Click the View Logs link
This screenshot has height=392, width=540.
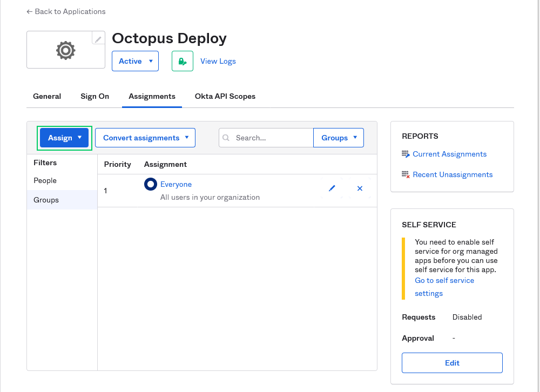click(x=218, y=61)
